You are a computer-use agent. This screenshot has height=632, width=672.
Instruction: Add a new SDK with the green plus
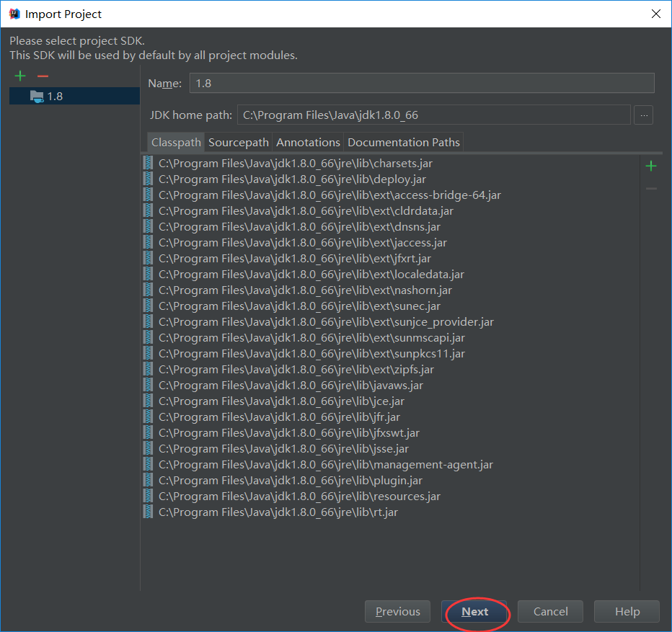pyautogui.click(x=20, y=76)
